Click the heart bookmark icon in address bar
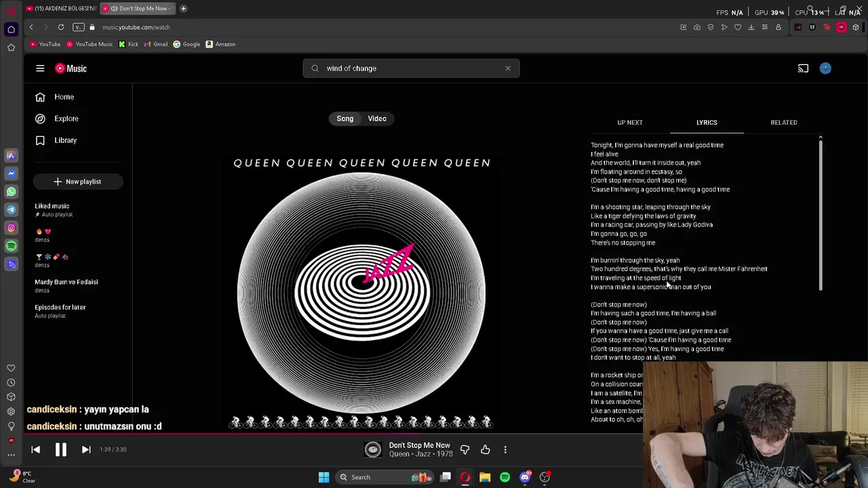 [738, 27]
